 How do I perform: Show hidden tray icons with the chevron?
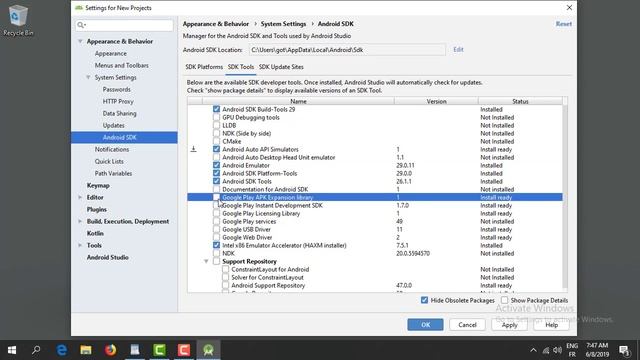pyautogui.click(x=533, y=350)
